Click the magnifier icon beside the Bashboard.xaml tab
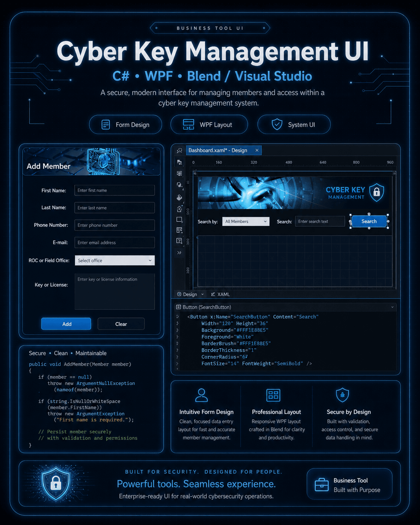The height and width of the screenshot is (525, 420). (179, 151)
